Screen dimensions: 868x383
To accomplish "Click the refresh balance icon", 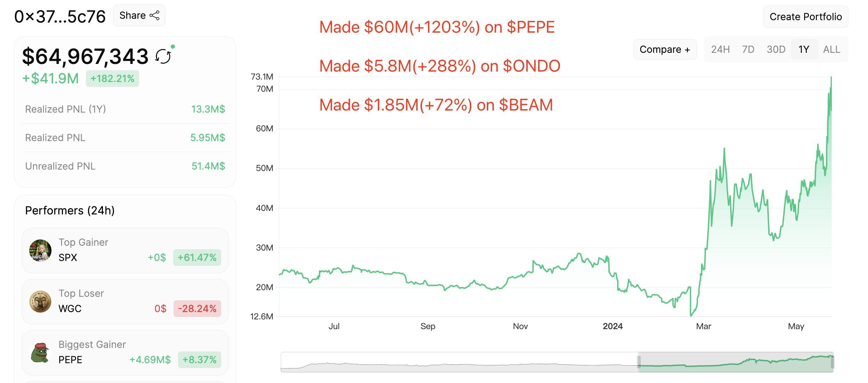I will point(163,56).
